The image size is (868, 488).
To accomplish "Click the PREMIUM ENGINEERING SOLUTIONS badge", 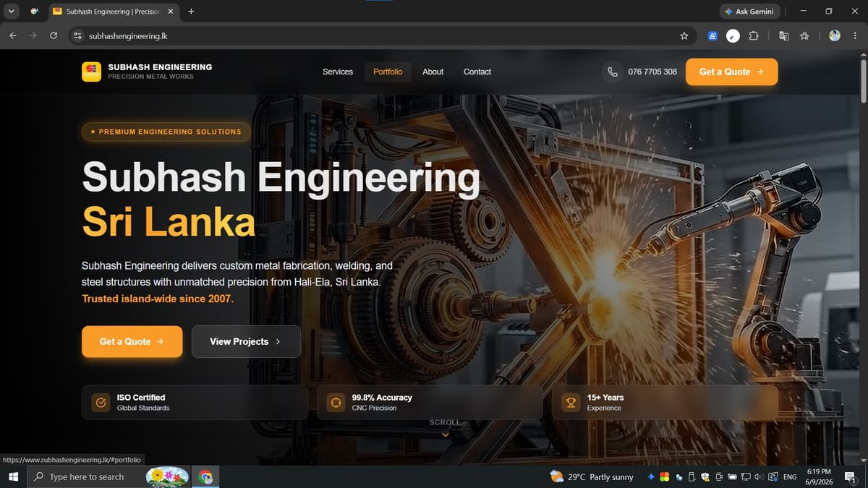I will (x=166, y=132).
